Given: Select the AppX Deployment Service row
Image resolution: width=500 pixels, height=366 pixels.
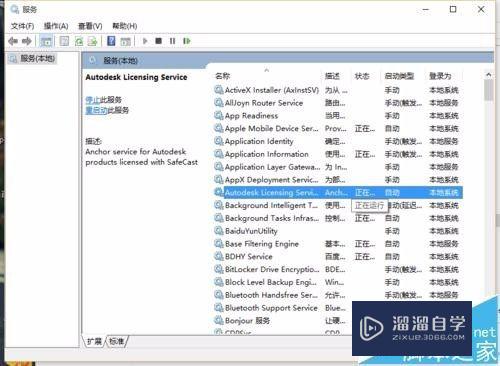Looking at the screenshot, I should click(337, 180).
